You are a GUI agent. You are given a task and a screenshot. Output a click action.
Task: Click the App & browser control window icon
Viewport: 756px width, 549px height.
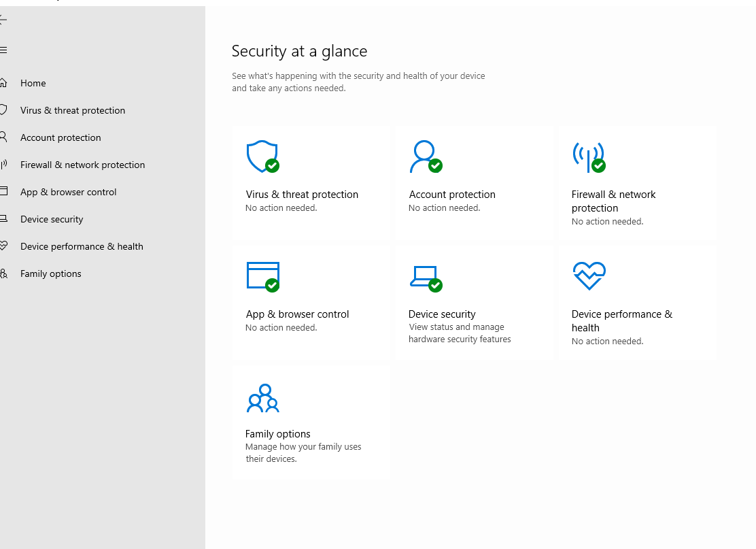tap(262, 276)
